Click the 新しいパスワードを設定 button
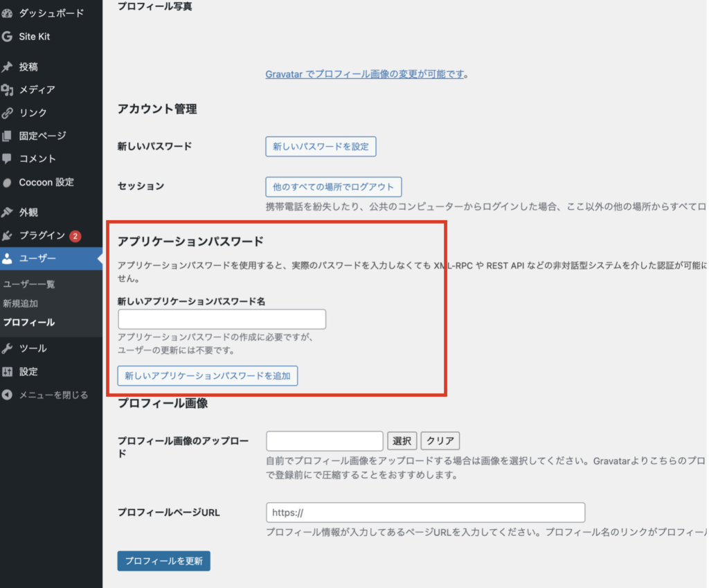 tap(321, 147)
